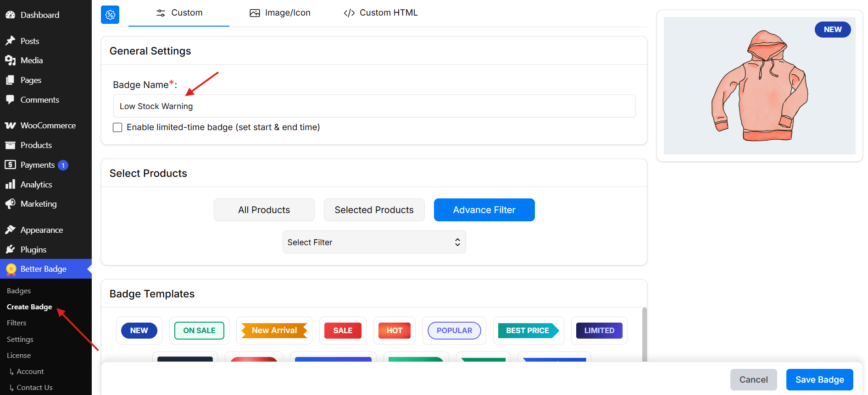Image resolution: width=868 pixels, height=395 pixels.
Task: Click Cancel button
Action: pyautogui.click(x=754, y=379)
